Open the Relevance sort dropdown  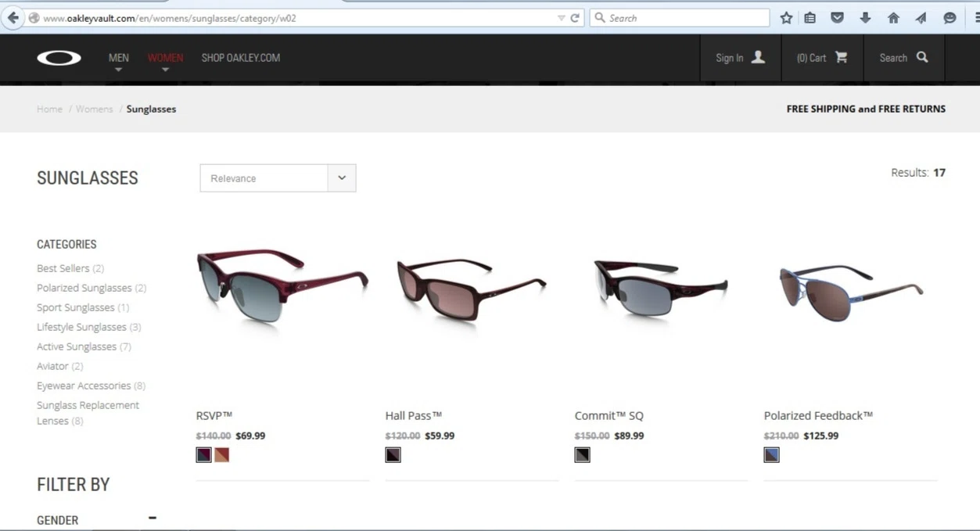point(278,178)
